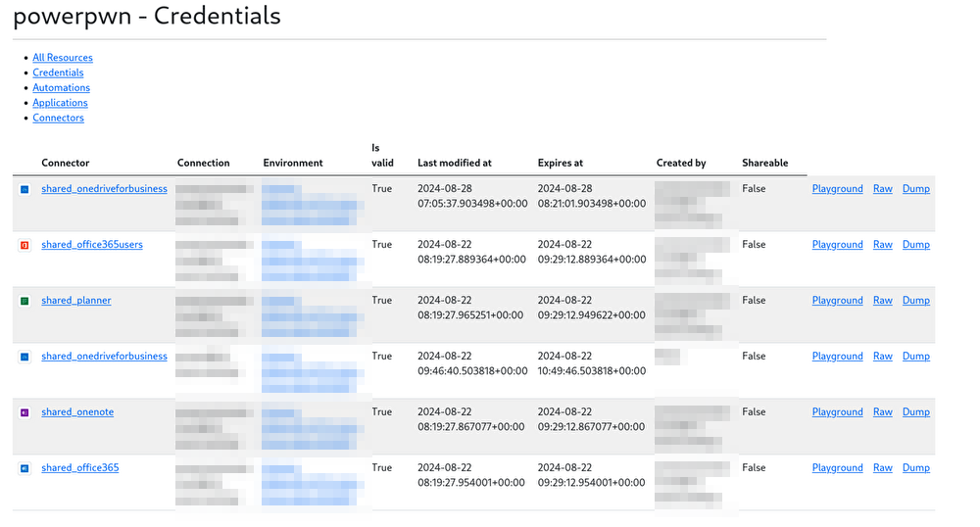Open the All Resources navigation link
The height and width of the screenshot is (527, 980).
point(63,58)
